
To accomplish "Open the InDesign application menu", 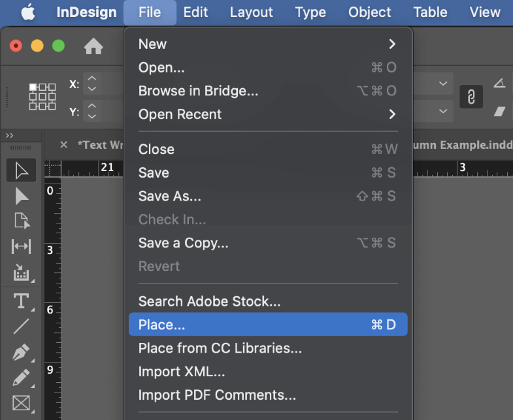I will (86, 12).
